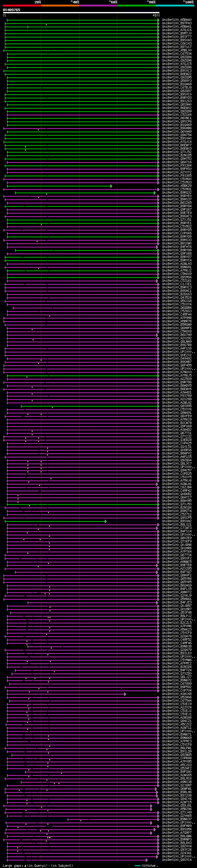Select the UniRef100_Q7XJ51 label
Image resolution: width=197 pixels, height=868 pixels.
[x=177, y=219]
